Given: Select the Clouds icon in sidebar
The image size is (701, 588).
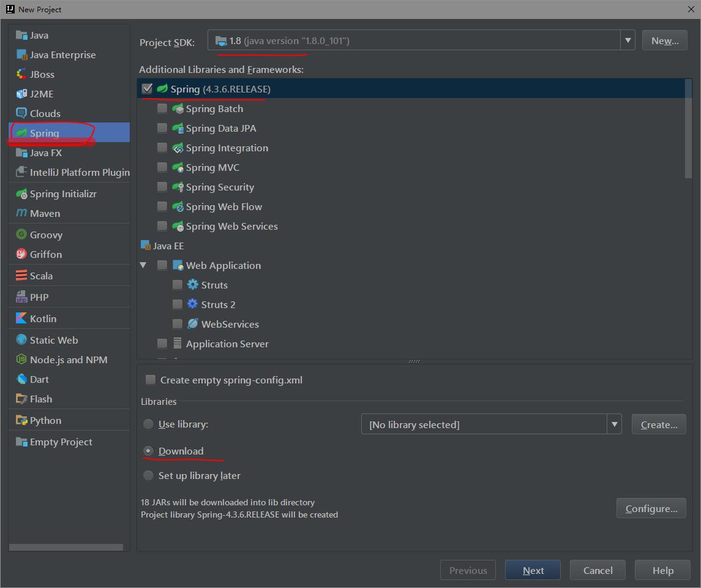Looking at the screenshot, I should [x=21, y=113].
